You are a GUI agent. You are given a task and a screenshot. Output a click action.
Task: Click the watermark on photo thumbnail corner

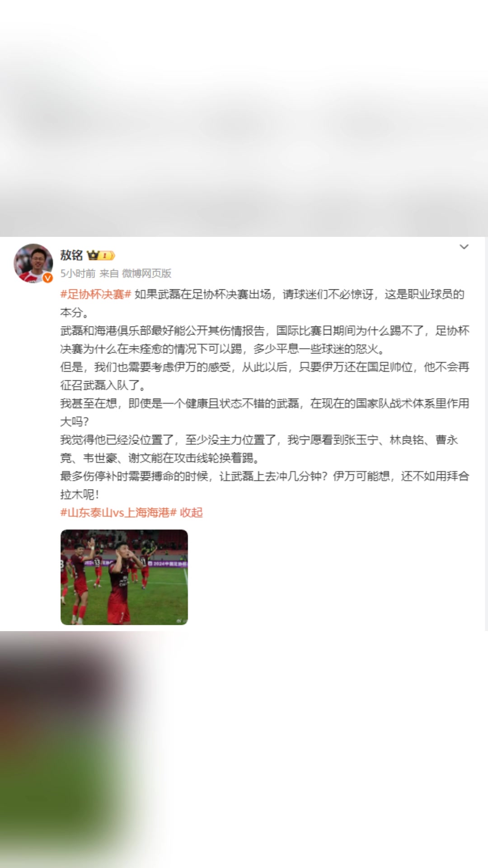click(179, 620)
